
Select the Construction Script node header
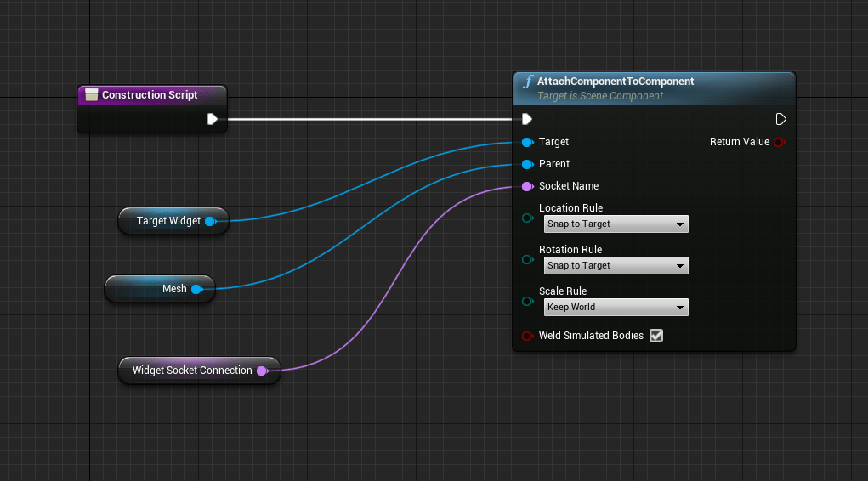click(151, 95)
